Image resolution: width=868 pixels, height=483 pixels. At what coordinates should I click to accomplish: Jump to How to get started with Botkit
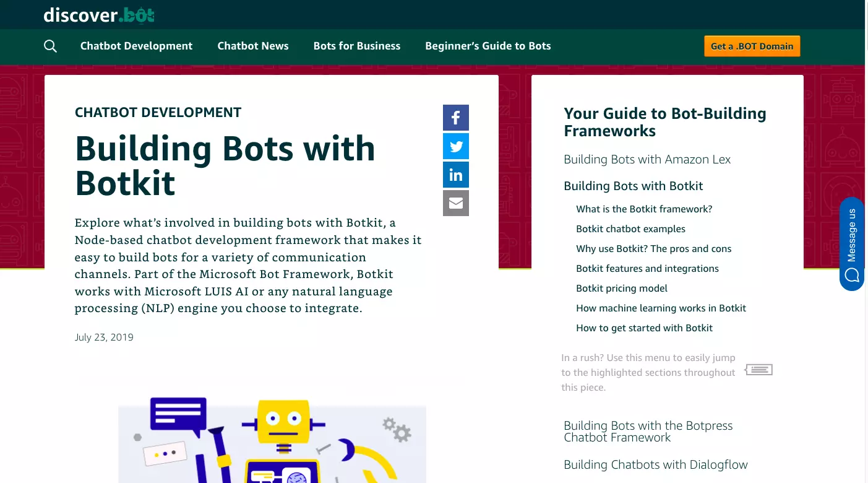click(x=644, y=328)
